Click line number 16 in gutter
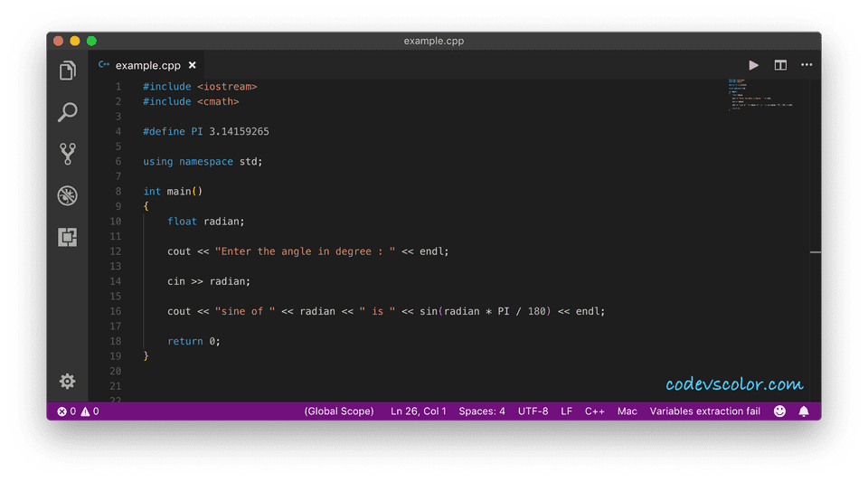868x482 pixels. [x=115, y=311]
